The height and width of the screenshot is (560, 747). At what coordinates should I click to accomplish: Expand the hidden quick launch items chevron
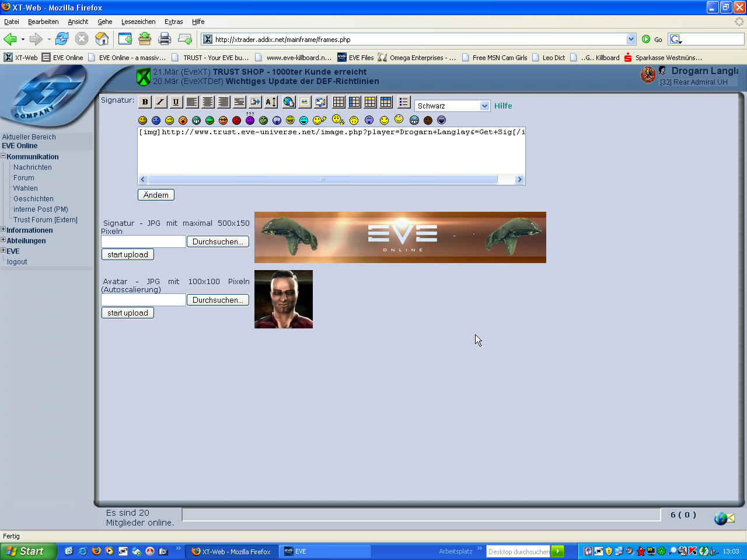(x=178, y=548)
